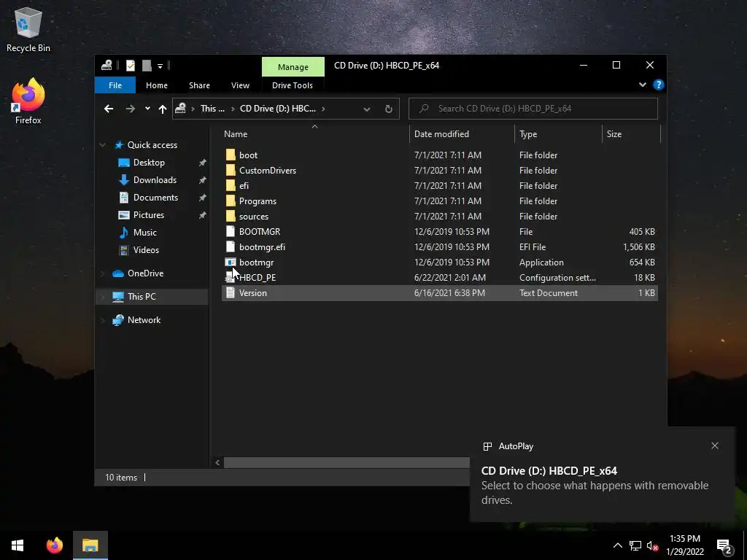Image resolution: width=747 pixels, height=560 pixels.
Task: Open Explorer help icon
Action: tap(659, 85)
